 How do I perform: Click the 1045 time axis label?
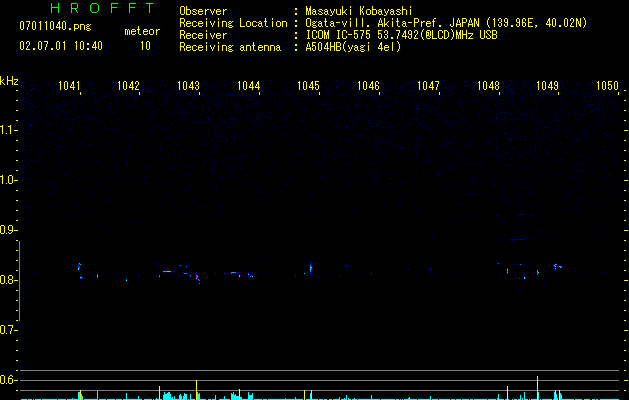308,86
